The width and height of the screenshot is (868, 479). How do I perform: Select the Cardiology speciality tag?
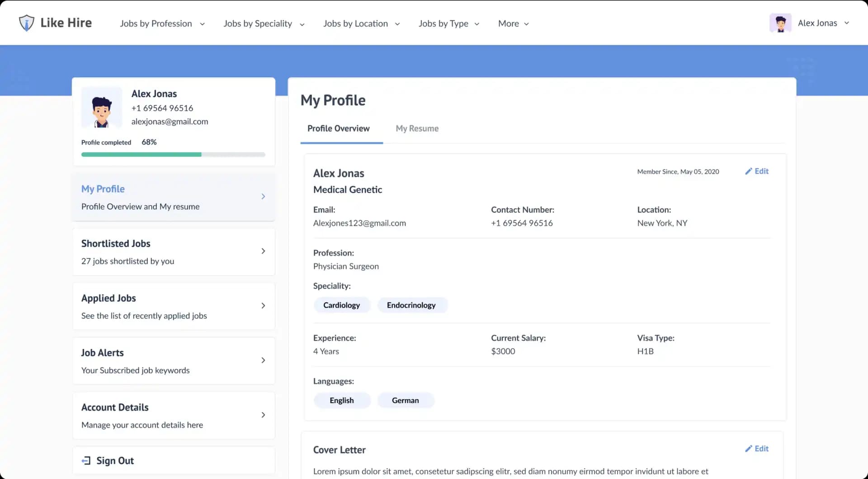341,305
